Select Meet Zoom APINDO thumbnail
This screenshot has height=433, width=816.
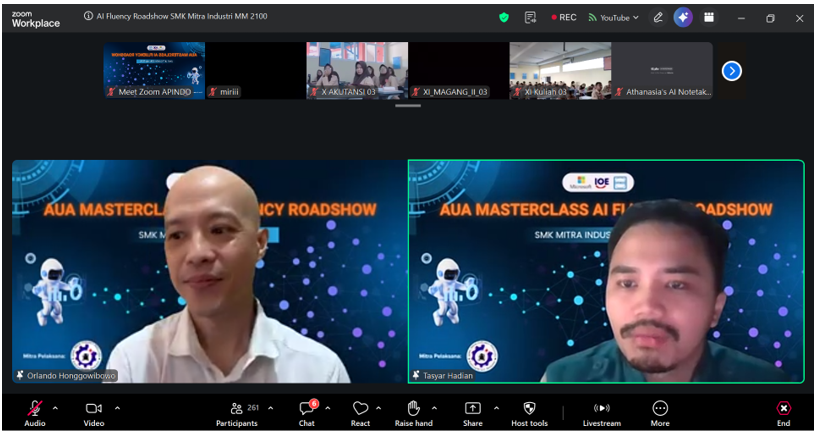point(154,70)
